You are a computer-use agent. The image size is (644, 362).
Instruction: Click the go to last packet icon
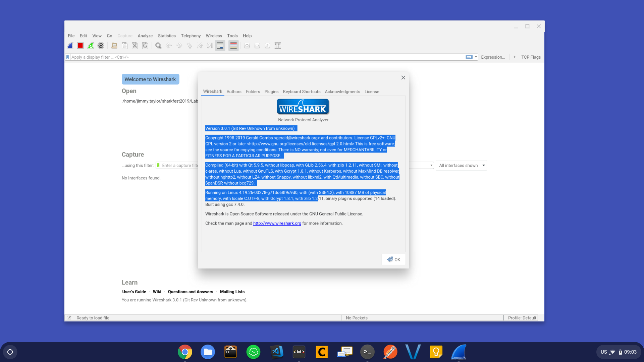coord(210,46)
